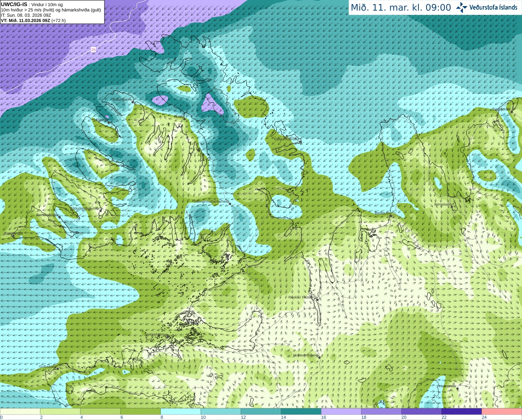Click the Bíldudalsflugvöllur station label

click(x=85, y=208)
